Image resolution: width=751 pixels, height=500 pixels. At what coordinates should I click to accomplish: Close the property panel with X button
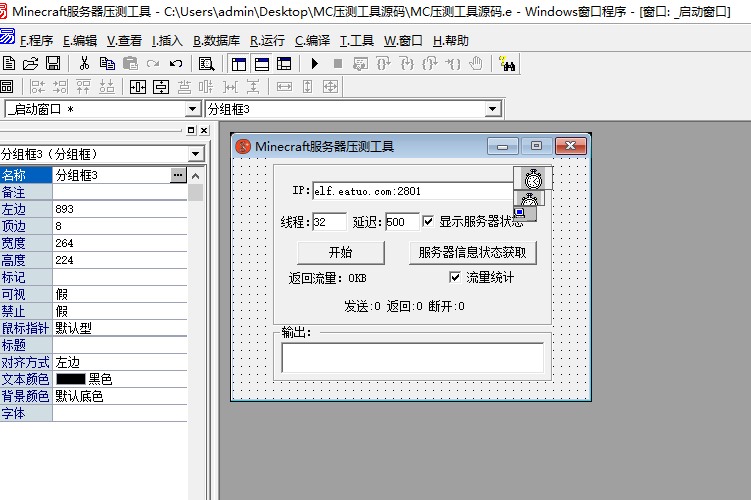(x=204, y=130)
